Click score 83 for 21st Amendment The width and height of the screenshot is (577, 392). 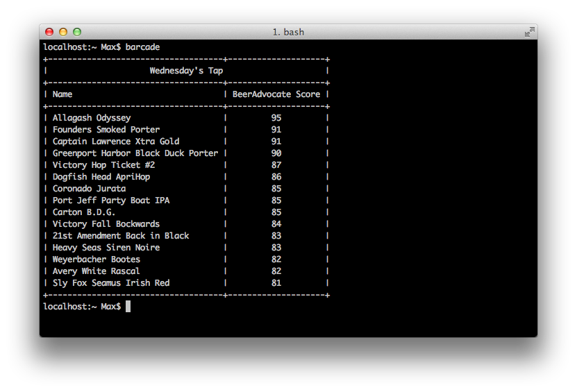click(276, 236)
